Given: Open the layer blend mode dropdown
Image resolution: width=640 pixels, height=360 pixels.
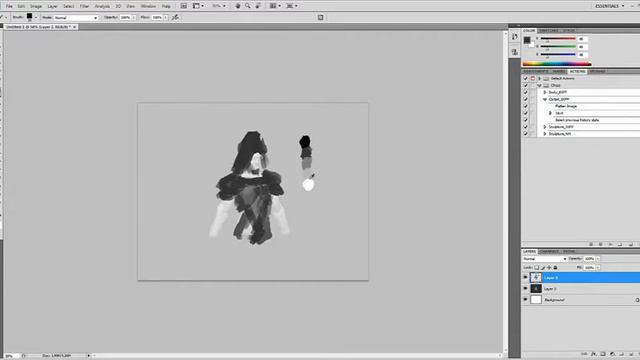Looking at the screenshot, I should click(544, 259).
